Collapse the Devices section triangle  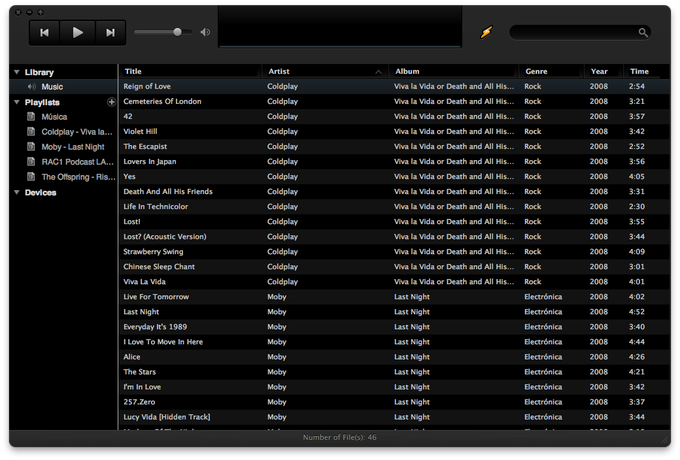17,192
